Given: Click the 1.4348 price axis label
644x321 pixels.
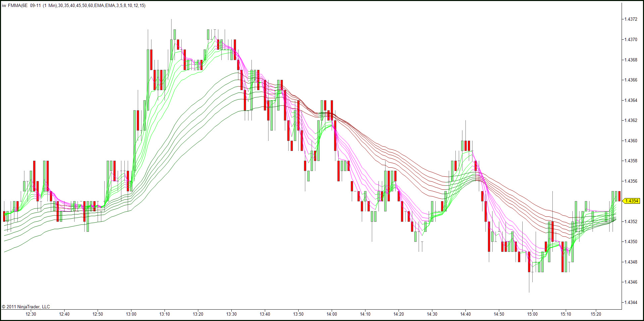Looking at the screenshot, I should click(x=631, y=262).
